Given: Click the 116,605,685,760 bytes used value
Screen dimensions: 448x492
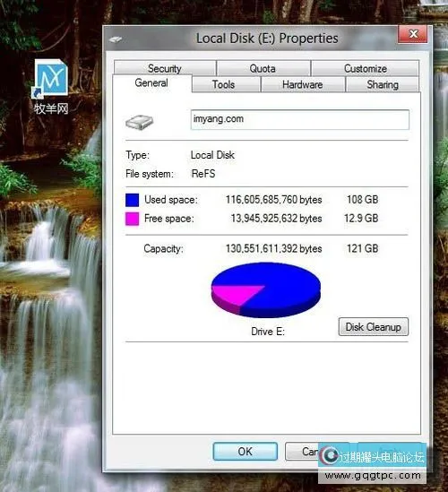Looking at the screenshot, I should coord(273,200).
